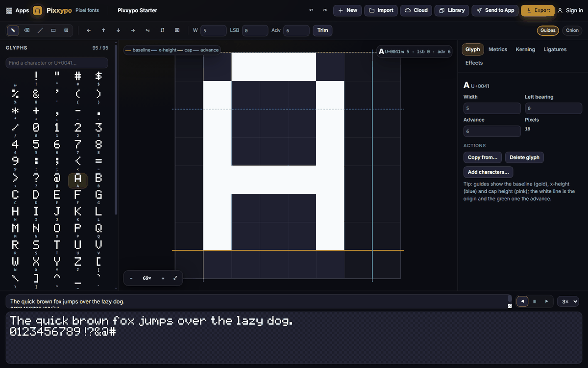Shift glyph pixels down arrow
Screen dimensions: 588x368
click(118, 30)
